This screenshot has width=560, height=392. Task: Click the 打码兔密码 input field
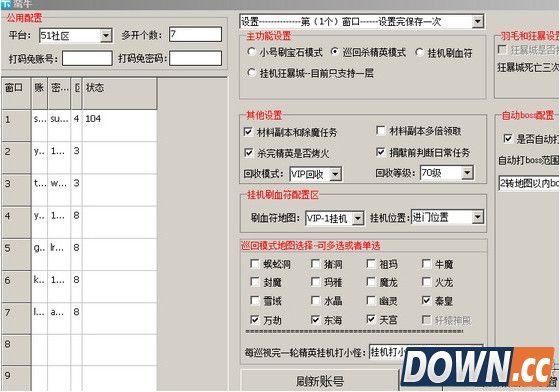click(195, 58)
